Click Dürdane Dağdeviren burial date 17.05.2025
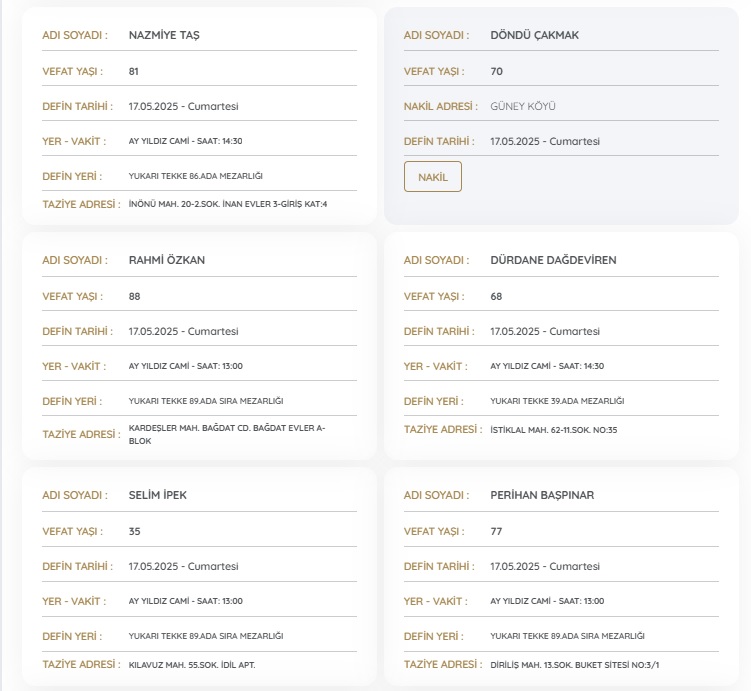 tap(545, 331)
